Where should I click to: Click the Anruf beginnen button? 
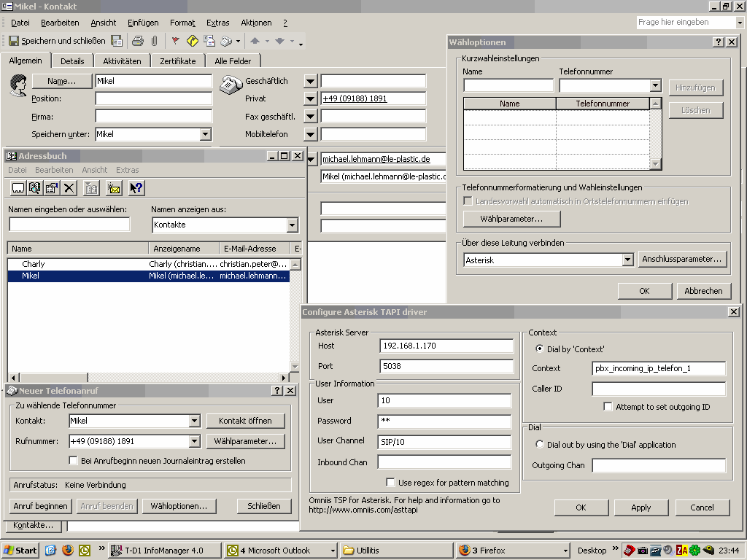[x=41, y=506]
